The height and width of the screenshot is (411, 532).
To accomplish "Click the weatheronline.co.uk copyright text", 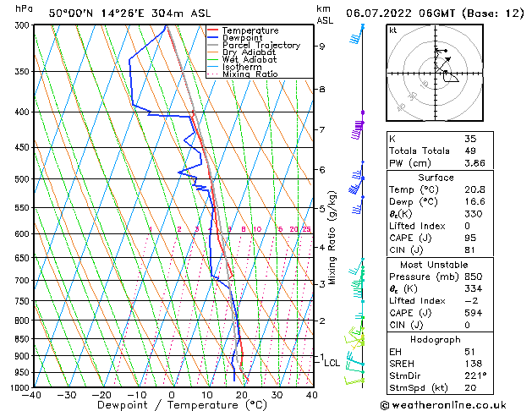I will pyautogui.click(x=443, y=405).
